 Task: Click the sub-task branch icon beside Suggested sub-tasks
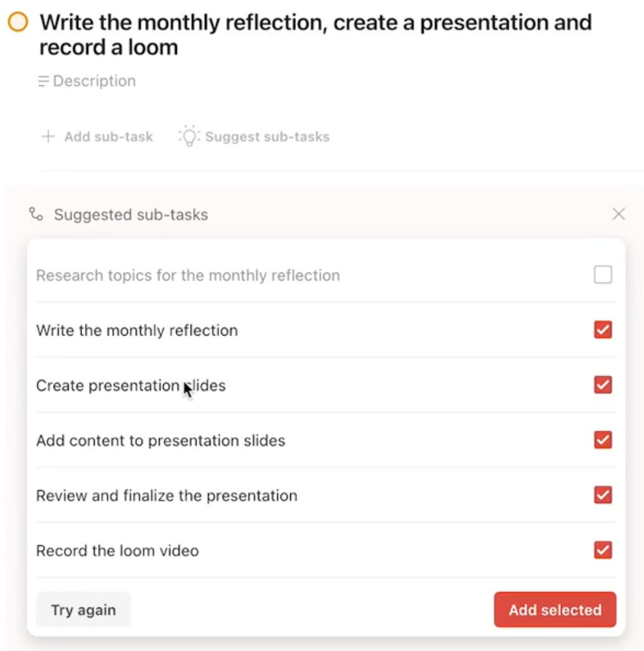[36, 214]
